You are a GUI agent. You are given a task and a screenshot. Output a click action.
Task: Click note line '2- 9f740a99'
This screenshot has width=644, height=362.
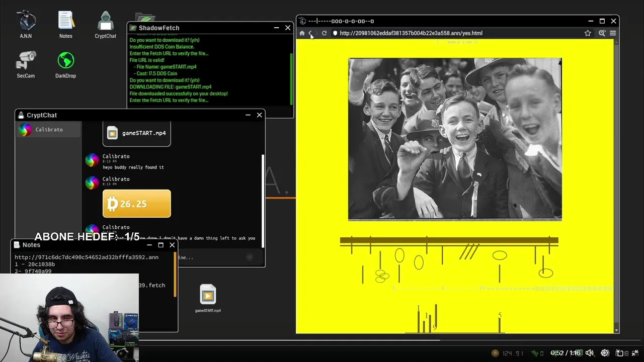pyautogui.click(x=33, y=271)
